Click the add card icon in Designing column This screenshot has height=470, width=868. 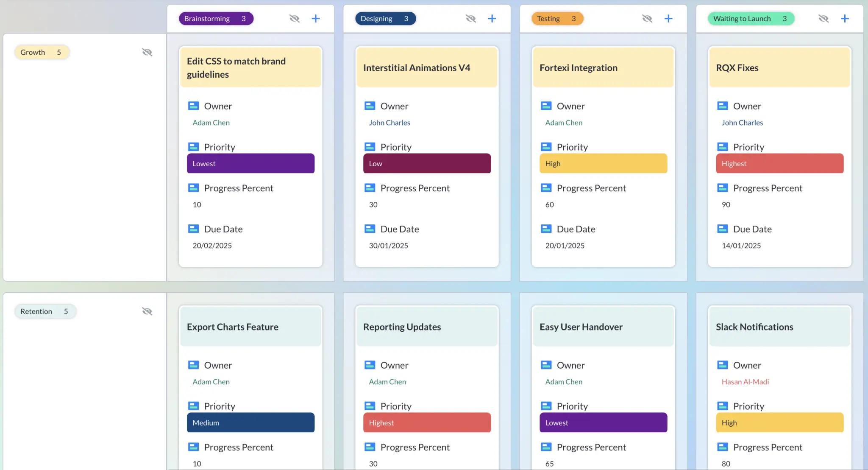click(492, 18)
